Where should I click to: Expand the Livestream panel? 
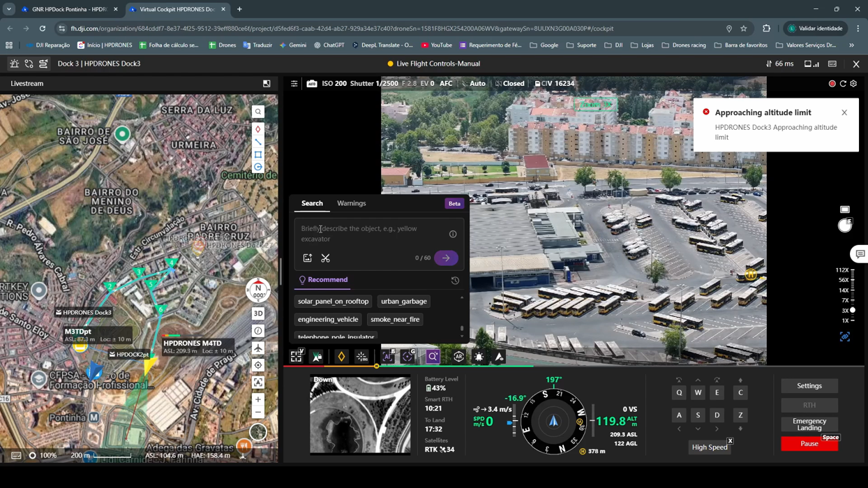click(x=267, y=84)
